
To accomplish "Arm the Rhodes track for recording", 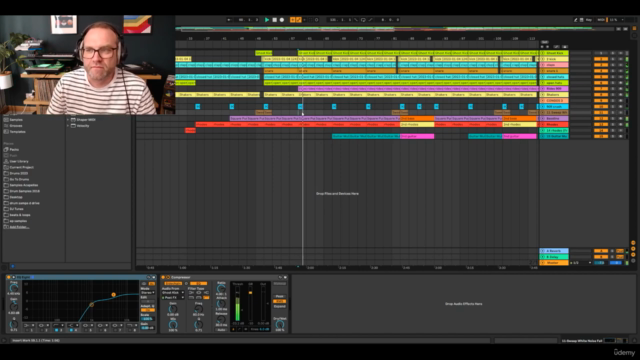I will [620, 124].
